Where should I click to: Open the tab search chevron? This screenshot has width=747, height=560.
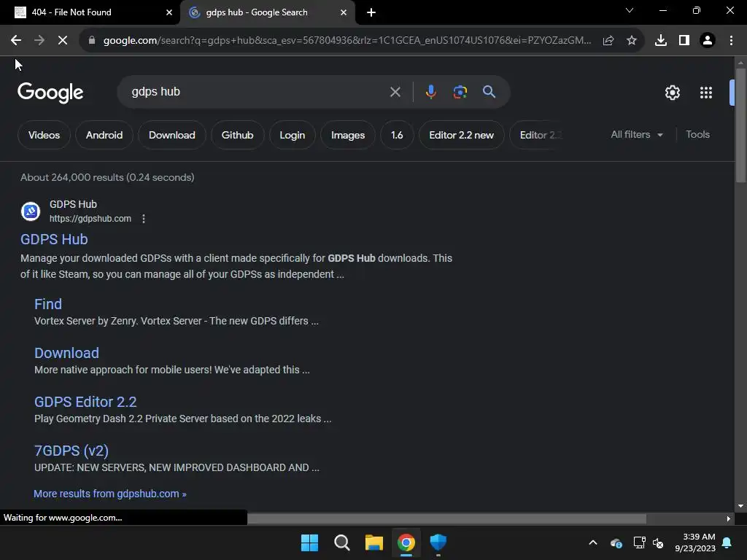point(630,10)
